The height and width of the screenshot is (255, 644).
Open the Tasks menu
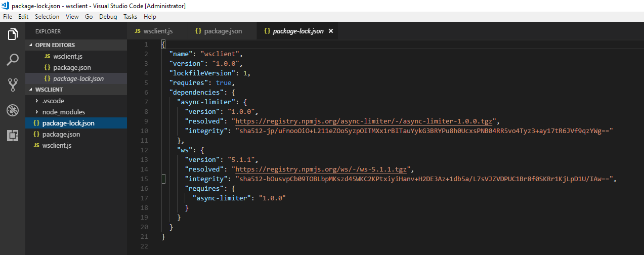pos(131,17)
